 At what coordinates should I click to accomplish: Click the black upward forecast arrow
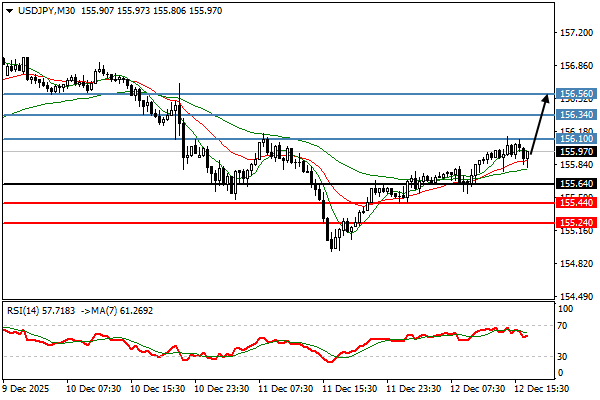(x=538, y=123)
